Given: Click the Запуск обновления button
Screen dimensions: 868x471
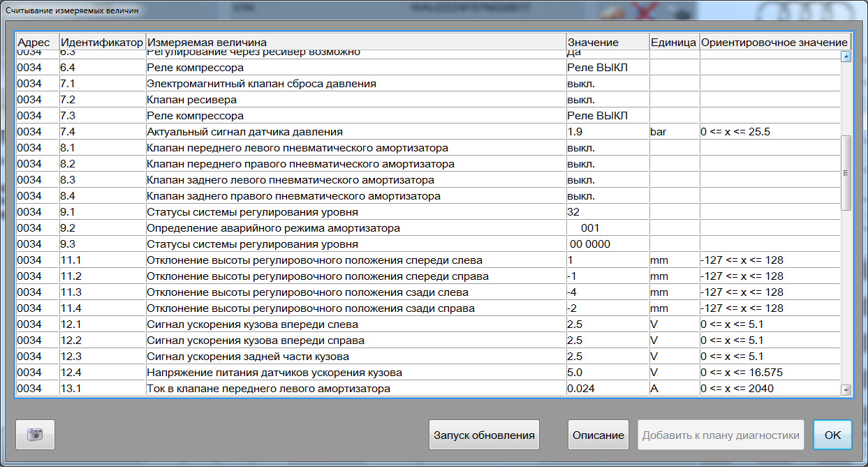Looking at the screenshot, I should click(x=484, y=435).
